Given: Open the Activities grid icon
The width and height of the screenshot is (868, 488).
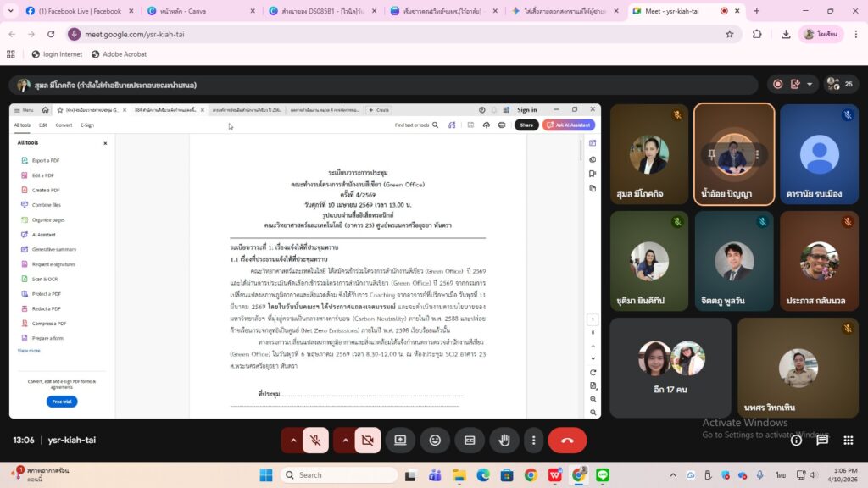Looking at the screenshot, I should [x=847, y=441].
